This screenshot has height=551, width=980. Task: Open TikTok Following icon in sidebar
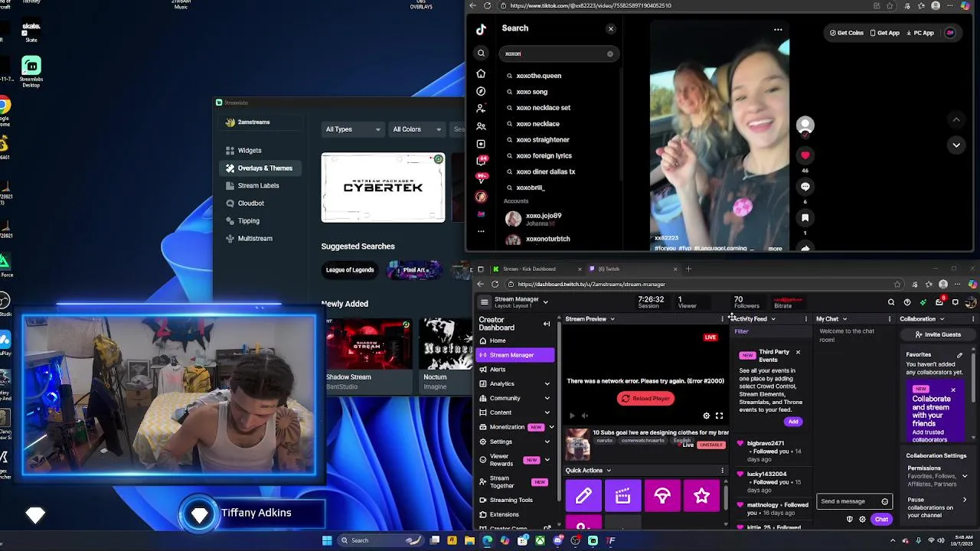[481, 109]
